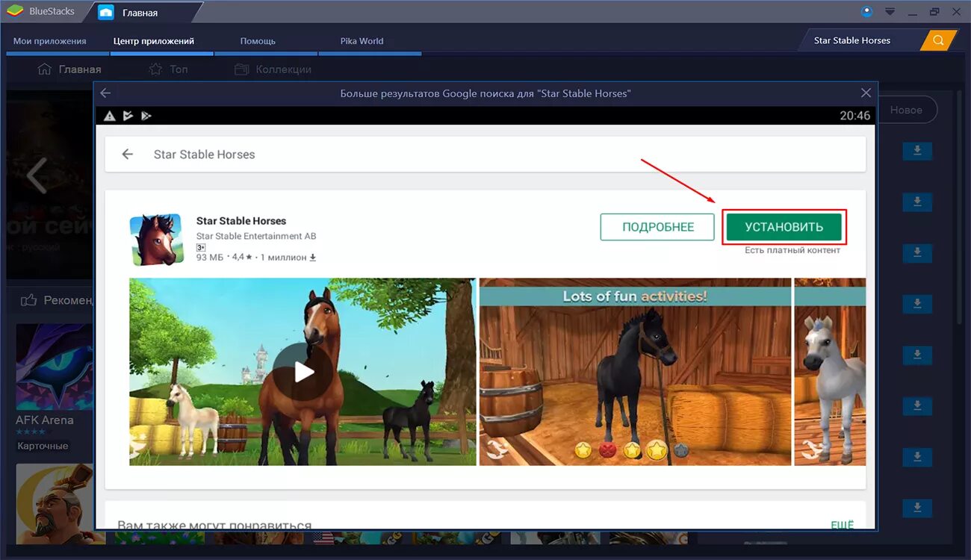
Task: Open the account profile icon in title bar
Action: 867,11
